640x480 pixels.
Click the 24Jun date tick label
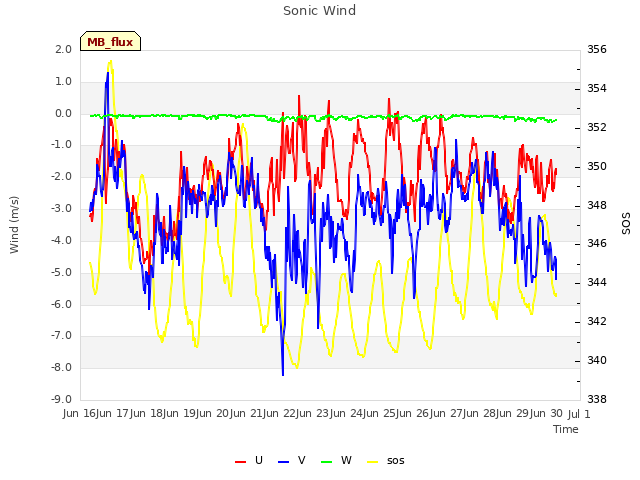tap(364, 413)
